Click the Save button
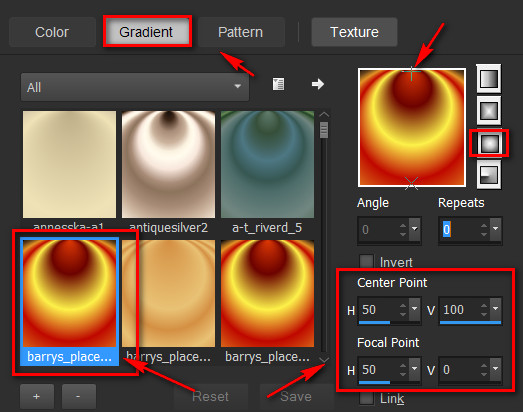The height and width of the screenshot is (412, 523). click(296, 396)
